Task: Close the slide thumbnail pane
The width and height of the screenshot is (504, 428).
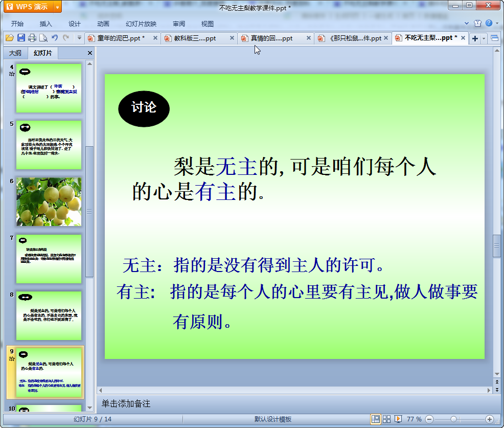Action: click(x=89, y=53)
